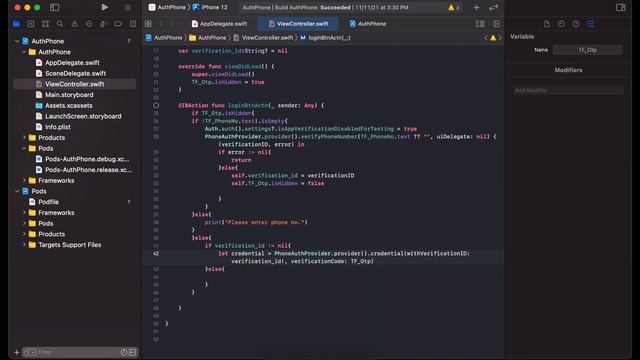640x360 pixels.
Task: Add an editor on the right
Action: click(x=496, y=24)
